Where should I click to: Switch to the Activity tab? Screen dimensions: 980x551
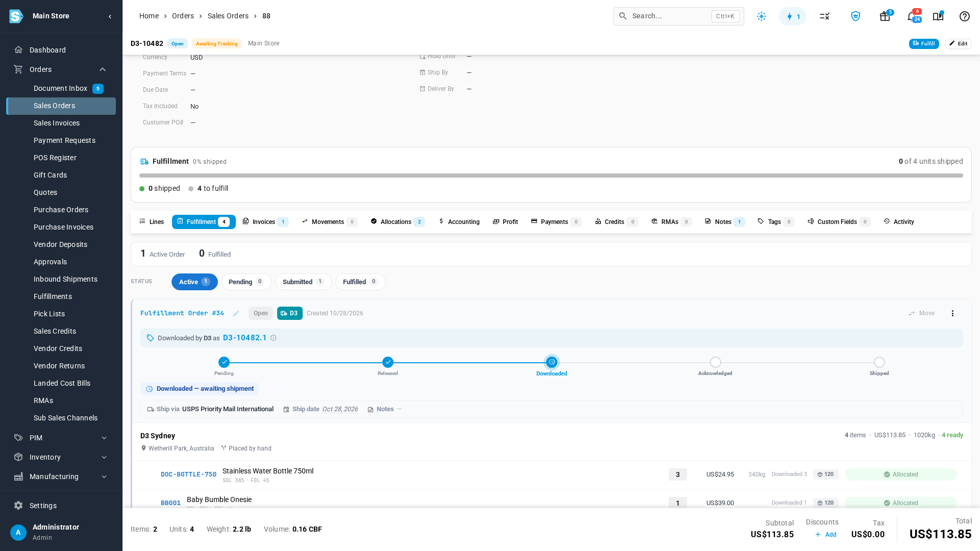click(x=899, y=222)
